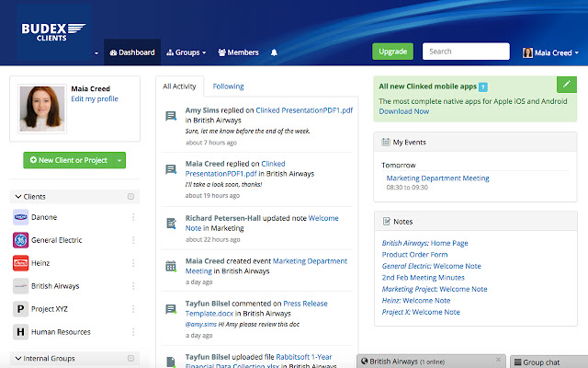Open the British Airways chat tab
Screen dimensions: 588x368
431,362
